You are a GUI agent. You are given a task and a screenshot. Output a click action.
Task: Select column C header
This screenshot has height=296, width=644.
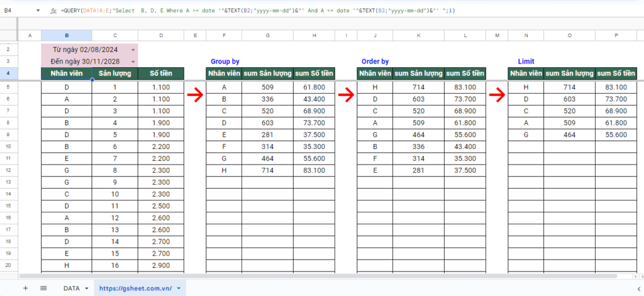[114, 36]
